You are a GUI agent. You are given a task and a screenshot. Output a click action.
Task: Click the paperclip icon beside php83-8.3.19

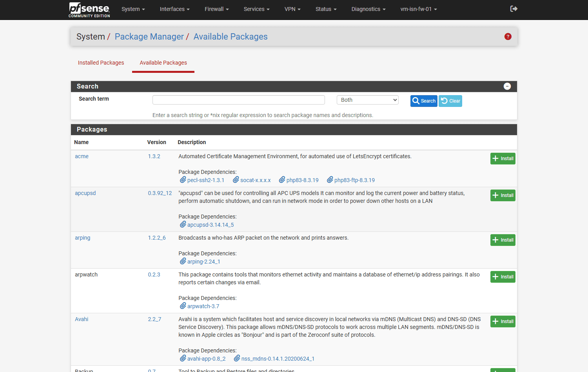click(x=282, y=180)
